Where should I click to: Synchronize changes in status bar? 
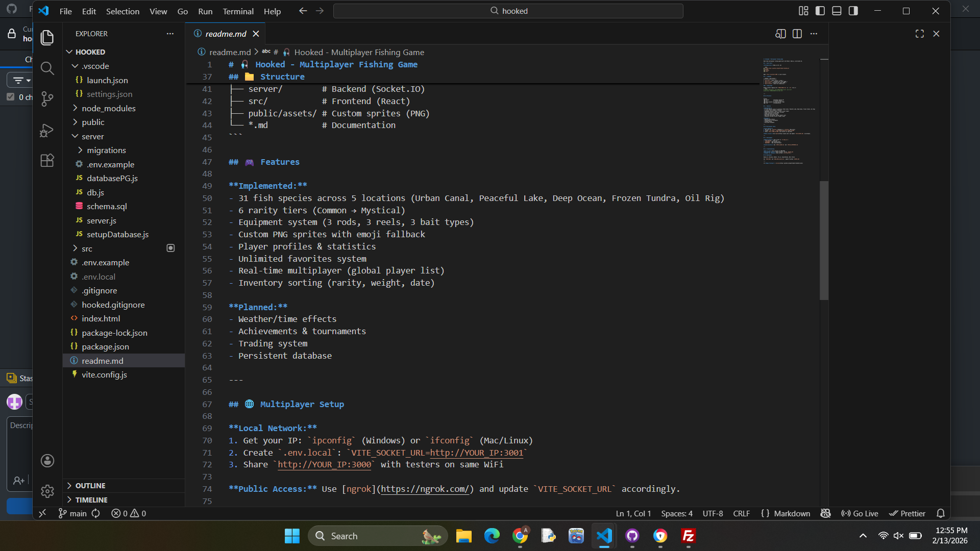click(x=96, y=513)
